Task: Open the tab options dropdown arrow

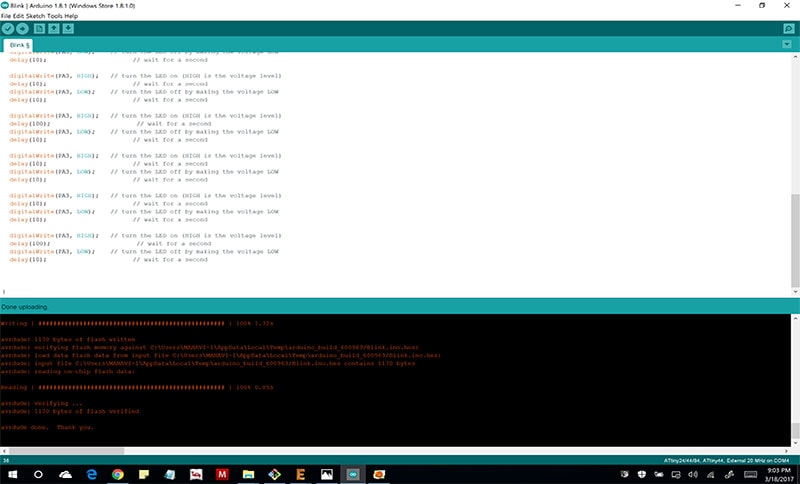Action: point(787,44)
